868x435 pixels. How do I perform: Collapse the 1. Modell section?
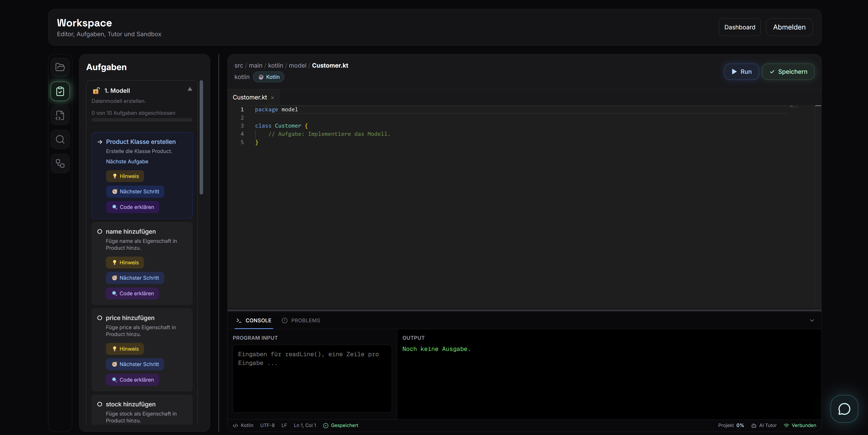tap(190, 89)
